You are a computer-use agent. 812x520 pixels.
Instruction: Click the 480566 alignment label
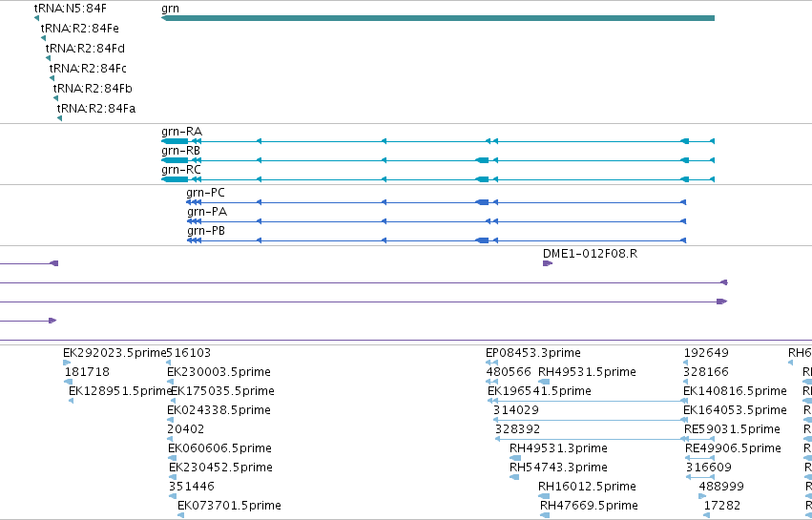pyautogui.click(x=509, y=372)
